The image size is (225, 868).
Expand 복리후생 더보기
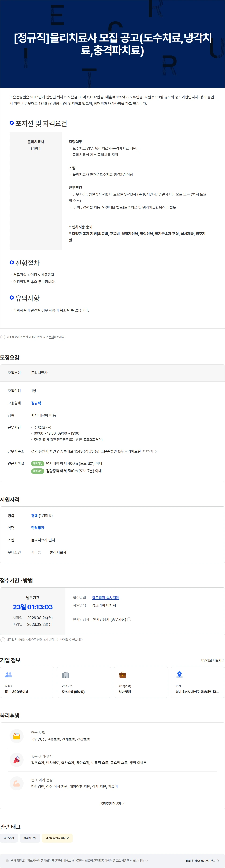click(112, 804)
